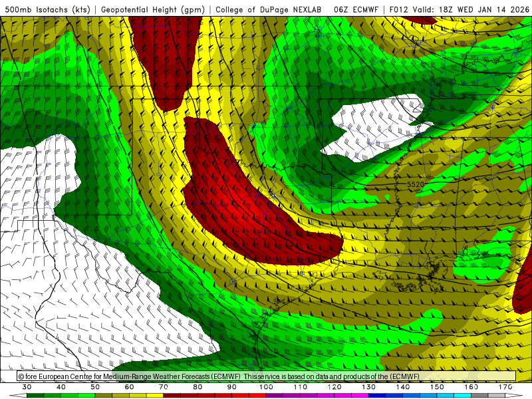Click the 130 label on color scale
Screen dimensions: 532x399
369,387
